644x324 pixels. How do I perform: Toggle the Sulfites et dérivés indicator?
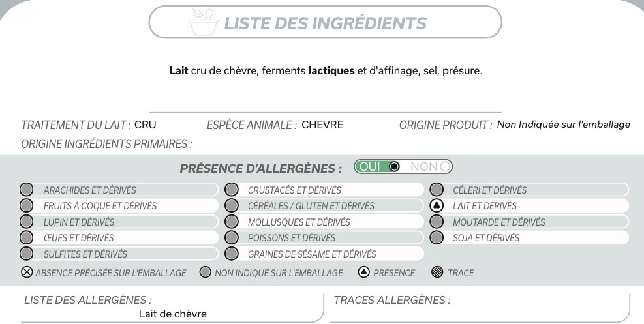(27, 254)
